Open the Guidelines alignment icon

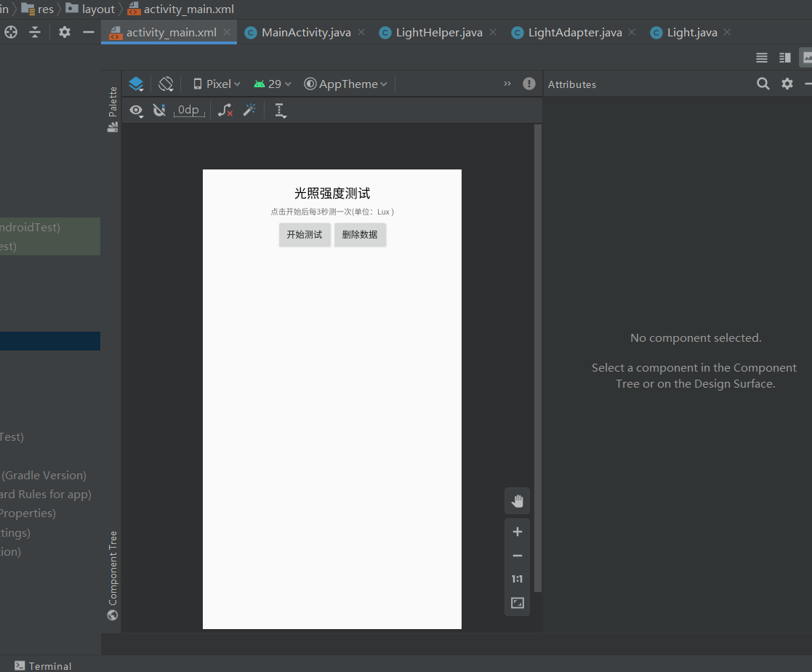tap(280, 111)
